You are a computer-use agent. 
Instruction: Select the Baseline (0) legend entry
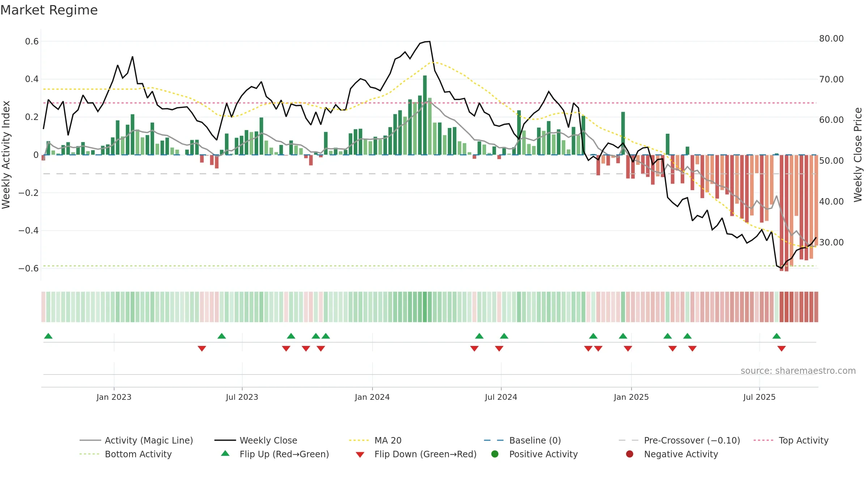(x=522, y=440)
